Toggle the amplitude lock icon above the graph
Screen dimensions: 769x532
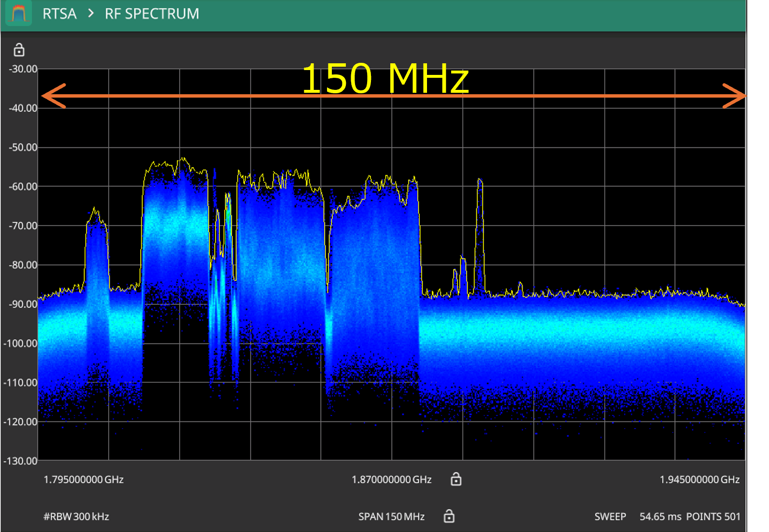19,50
